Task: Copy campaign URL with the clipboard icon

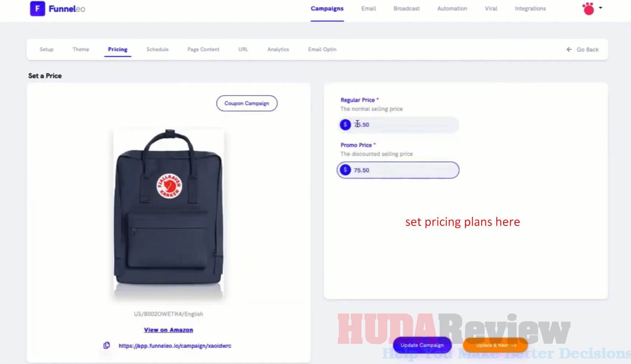Action: pyautogui.click(x=107, y=345)
